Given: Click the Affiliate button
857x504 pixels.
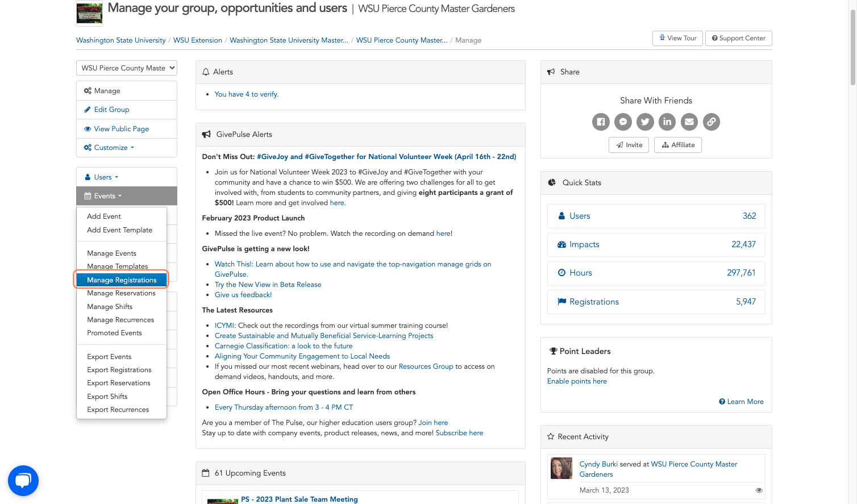Looking at the screenshot, I should (x=678, y=145).
